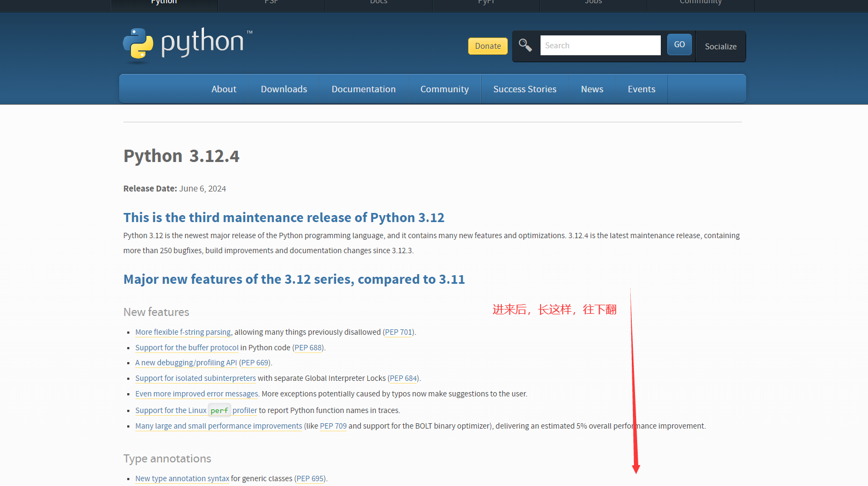Switch to the Community top tab
The height and width of the screenshot is (486, 868).
(701, 4)
